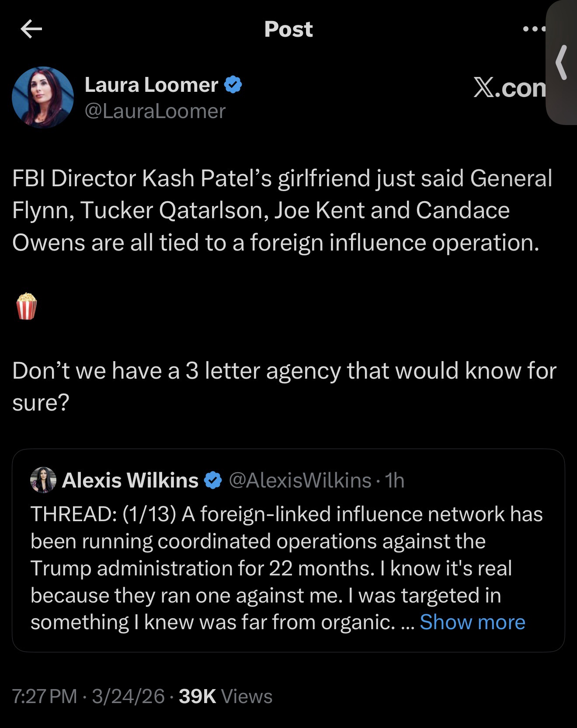
Task: Expand quoted thread with Show more
Action: 472,622
